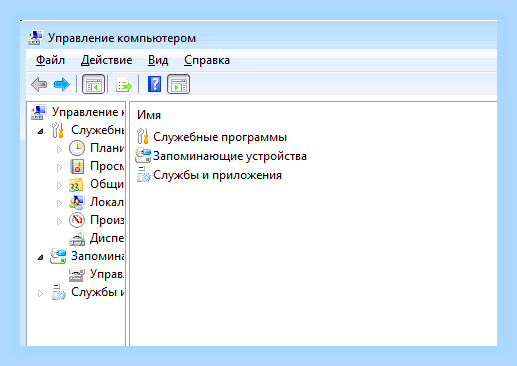
Task: Click the device manager icon in tree
Action: 77,238
